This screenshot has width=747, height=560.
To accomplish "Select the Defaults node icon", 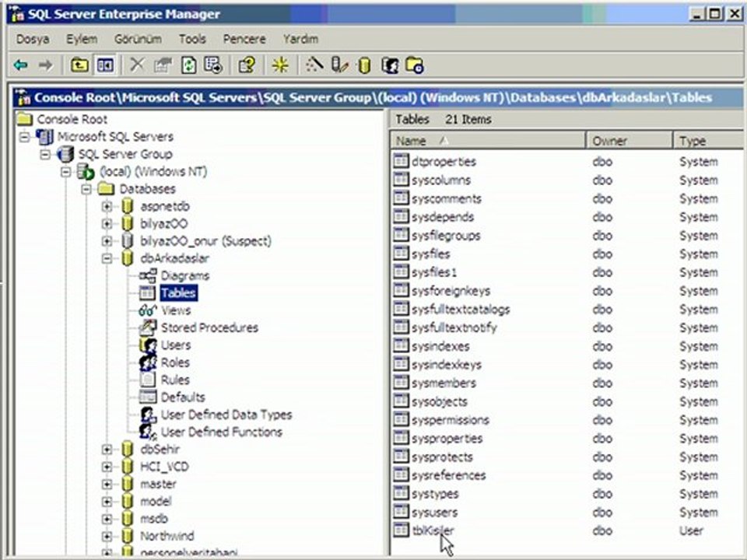I will [x=148, y=397].
